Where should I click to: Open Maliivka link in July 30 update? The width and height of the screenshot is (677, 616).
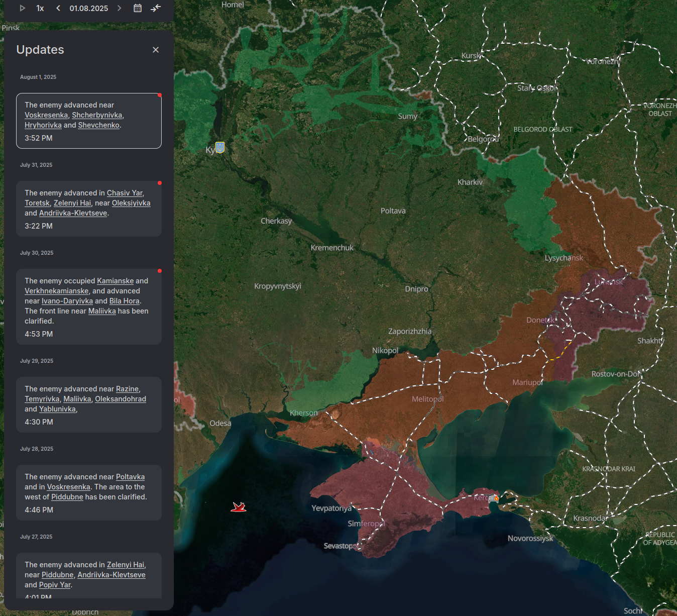click(x=102, y=311)
